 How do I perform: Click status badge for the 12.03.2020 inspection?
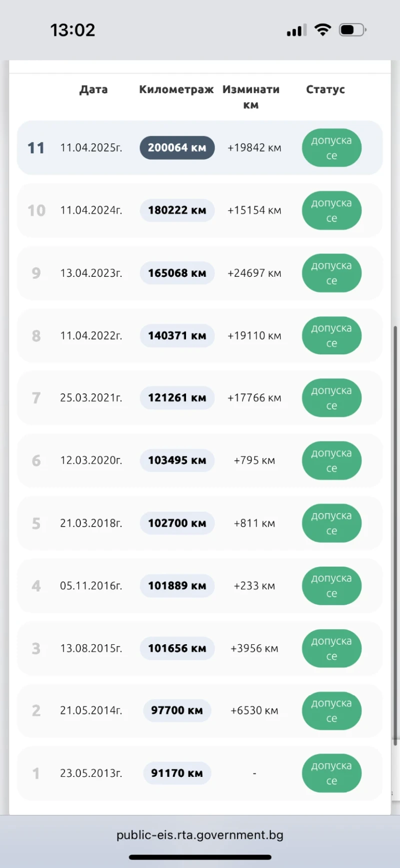click(x=331, y=461)
